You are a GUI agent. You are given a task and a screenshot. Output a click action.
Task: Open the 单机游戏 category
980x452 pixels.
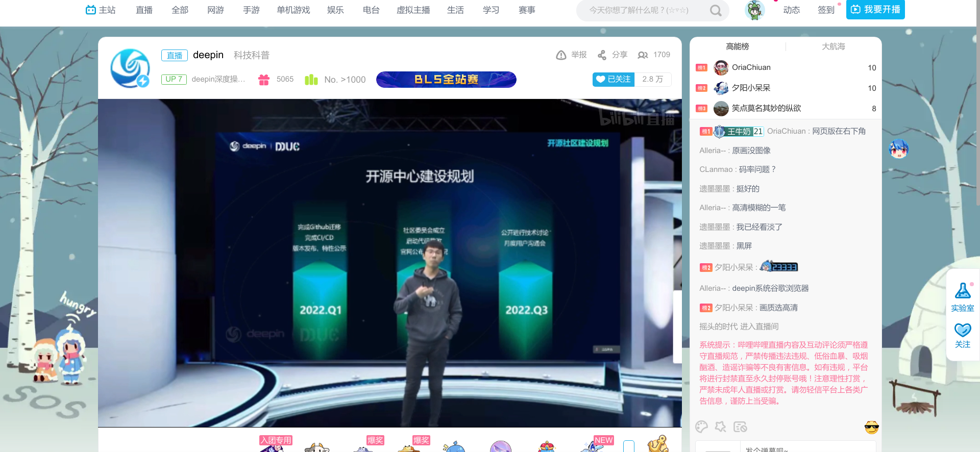(293, 10)
